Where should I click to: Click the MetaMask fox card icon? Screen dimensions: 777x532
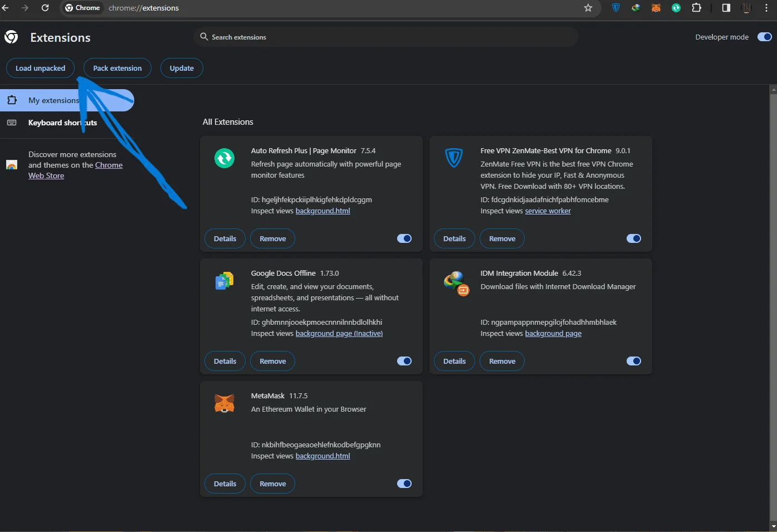click(x=224, y=403)
